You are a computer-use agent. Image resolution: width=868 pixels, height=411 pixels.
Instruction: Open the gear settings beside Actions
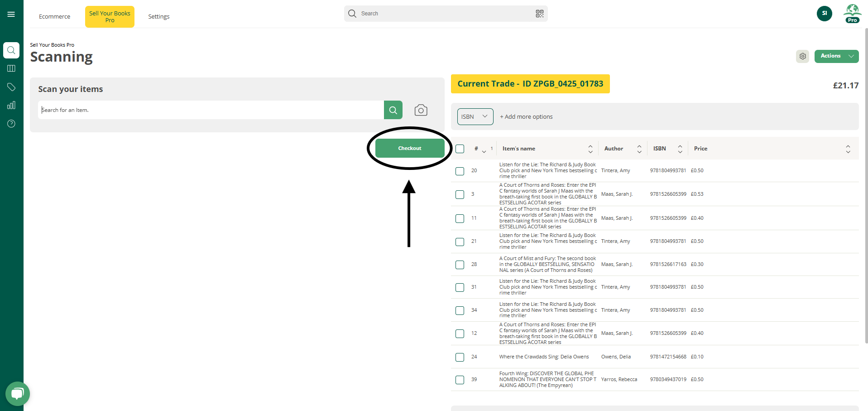[802, 56]
